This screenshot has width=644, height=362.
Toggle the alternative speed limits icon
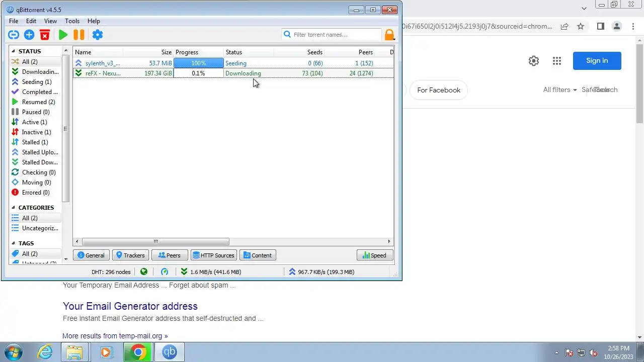click(x=165, y=271)
